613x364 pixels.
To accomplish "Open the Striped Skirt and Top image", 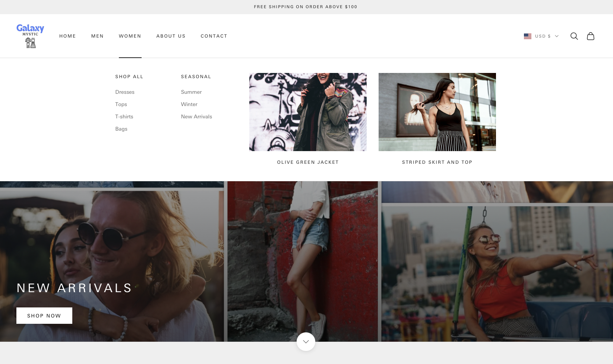I will click(x=437, y=112).
